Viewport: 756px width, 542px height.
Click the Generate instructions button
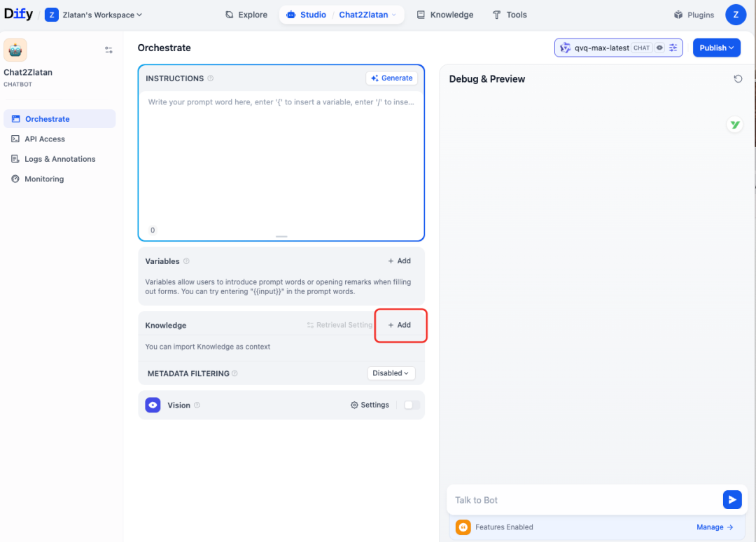pos(391,78)
